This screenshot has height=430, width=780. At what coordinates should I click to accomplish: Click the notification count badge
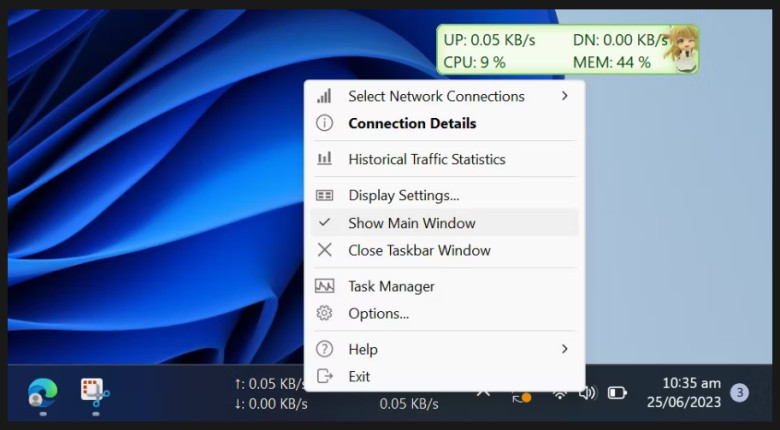coord(739,393)
